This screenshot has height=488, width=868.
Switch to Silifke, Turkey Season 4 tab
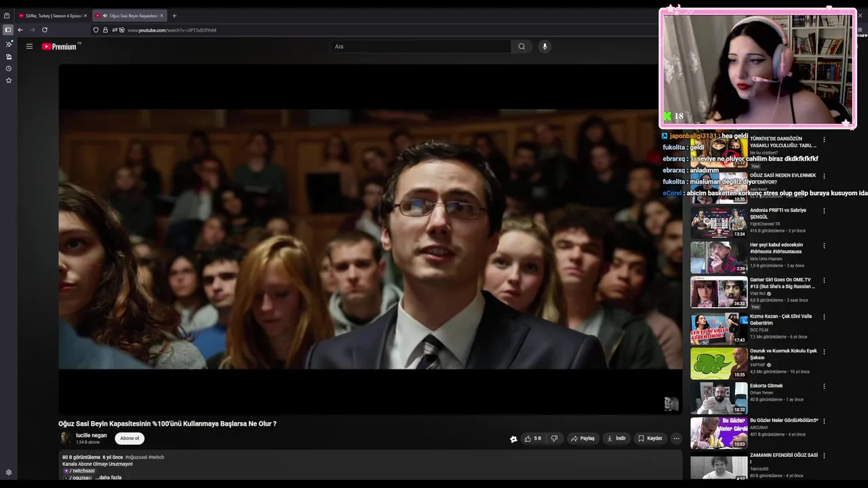[x=53, y=16]
